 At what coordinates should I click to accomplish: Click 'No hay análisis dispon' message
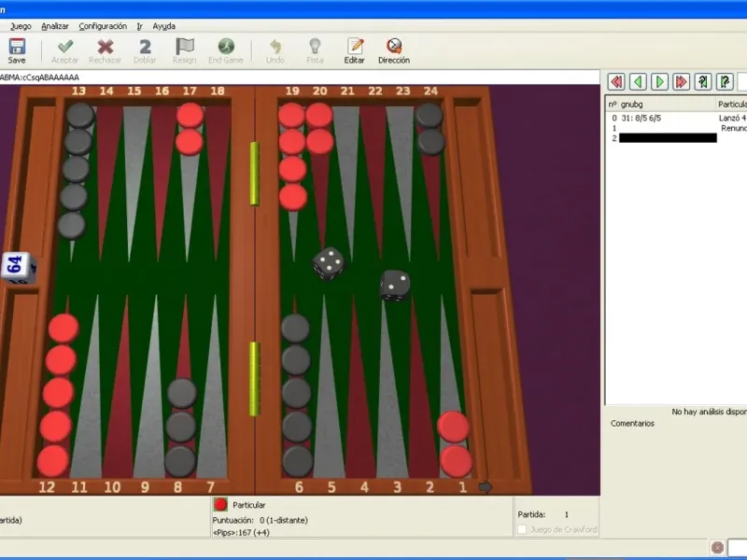[709, 412]
